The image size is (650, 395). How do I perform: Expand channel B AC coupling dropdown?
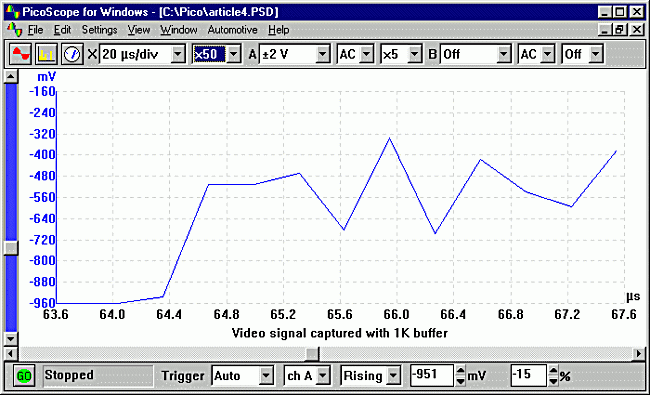coord(548,54)
